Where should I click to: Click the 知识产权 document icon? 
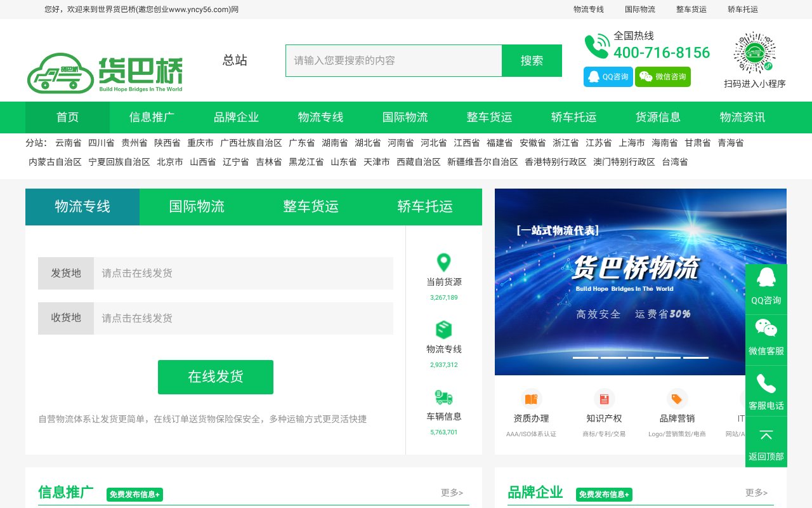pyautogui.click(x=604, y=398)
